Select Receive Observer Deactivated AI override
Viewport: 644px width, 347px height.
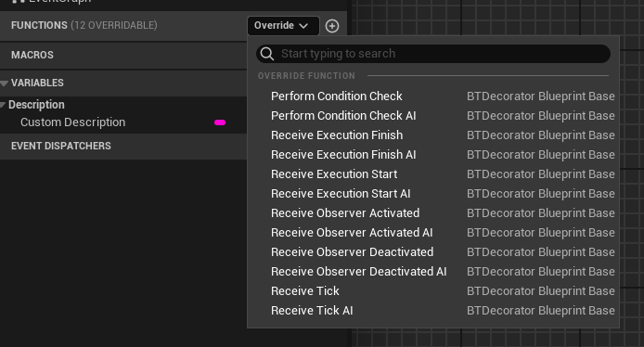tap(433, 272)
